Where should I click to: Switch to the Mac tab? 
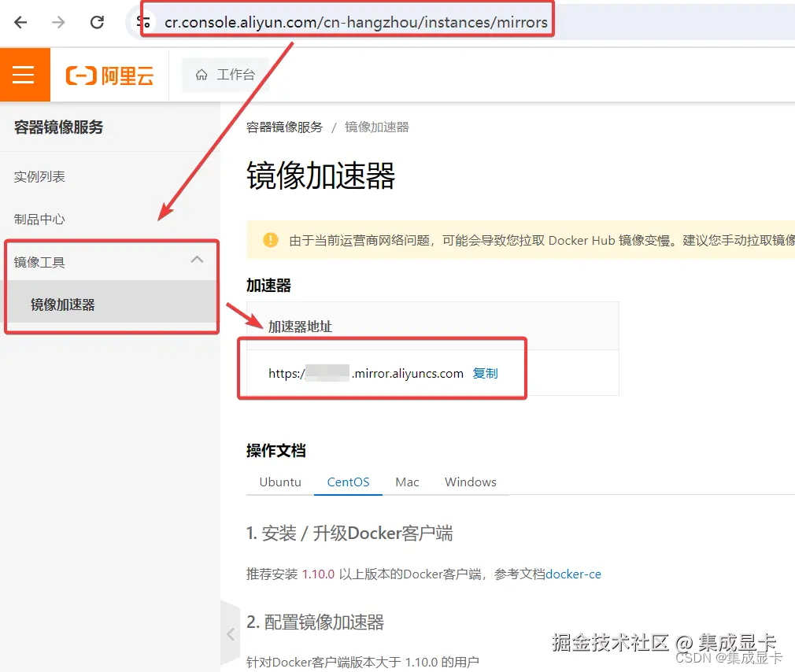[407, 482]
